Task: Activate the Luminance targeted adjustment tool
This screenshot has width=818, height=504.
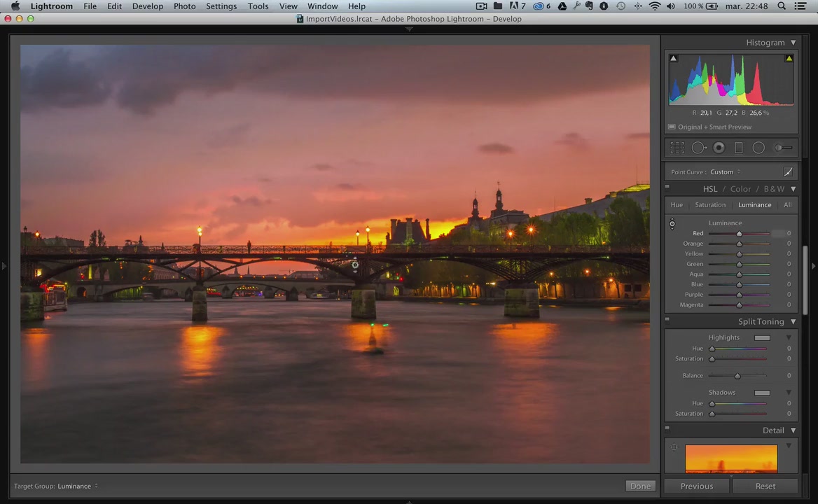Action: pyautogui.click(x=672, y=223)
